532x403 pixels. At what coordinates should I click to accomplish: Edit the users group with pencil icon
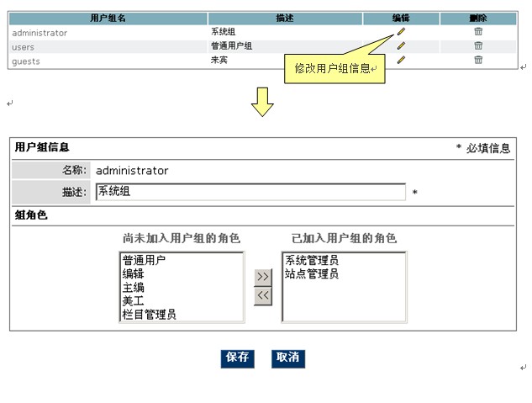401,45
